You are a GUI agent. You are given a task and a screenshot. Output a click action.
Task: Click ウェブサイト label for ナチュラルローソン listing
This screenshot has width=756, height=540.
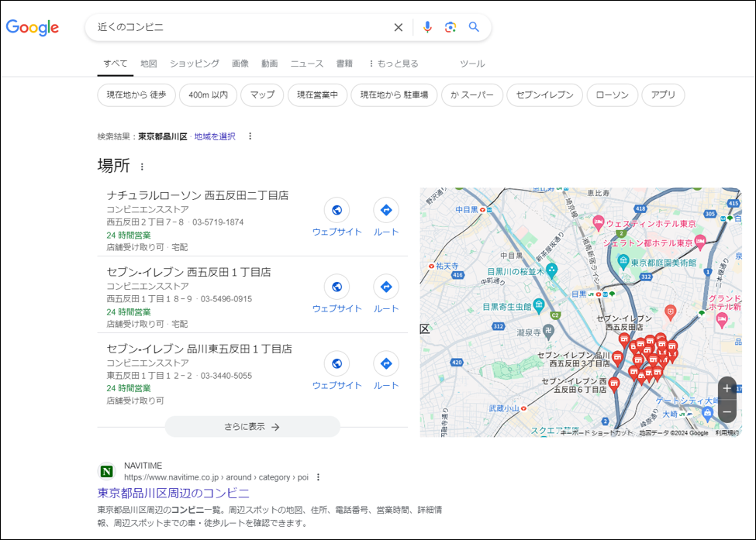(x=337, y=232)
